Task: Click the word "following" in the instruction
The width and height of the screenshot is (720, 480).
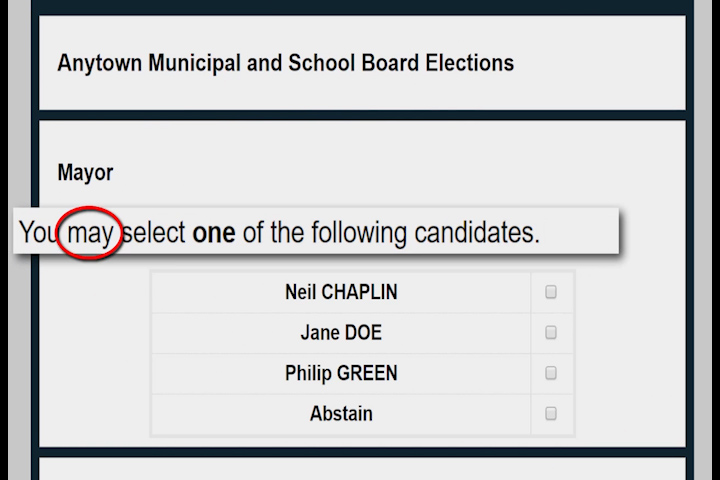Action: pos(354,234)
